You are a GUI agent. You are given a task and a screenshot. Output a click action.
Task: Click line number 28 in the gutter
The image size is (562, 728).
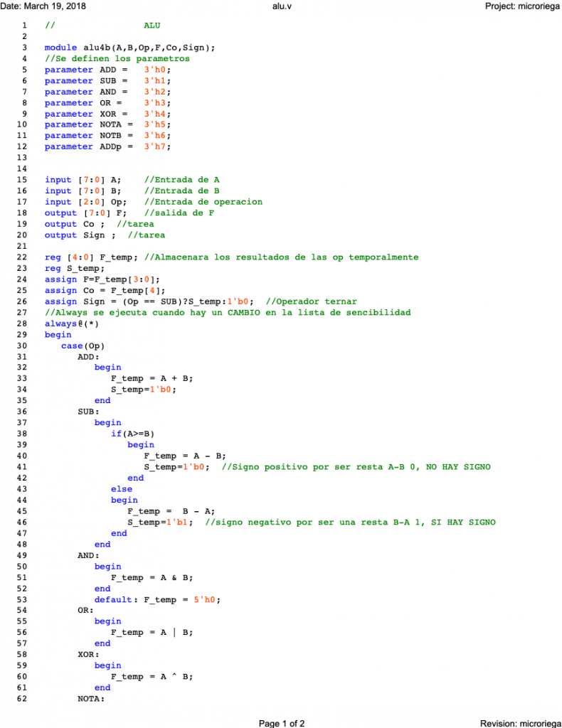(22, 324)
